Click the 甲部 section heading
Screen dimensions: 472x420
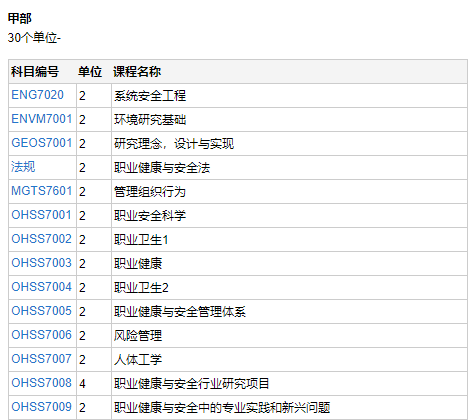pos(20,18)
